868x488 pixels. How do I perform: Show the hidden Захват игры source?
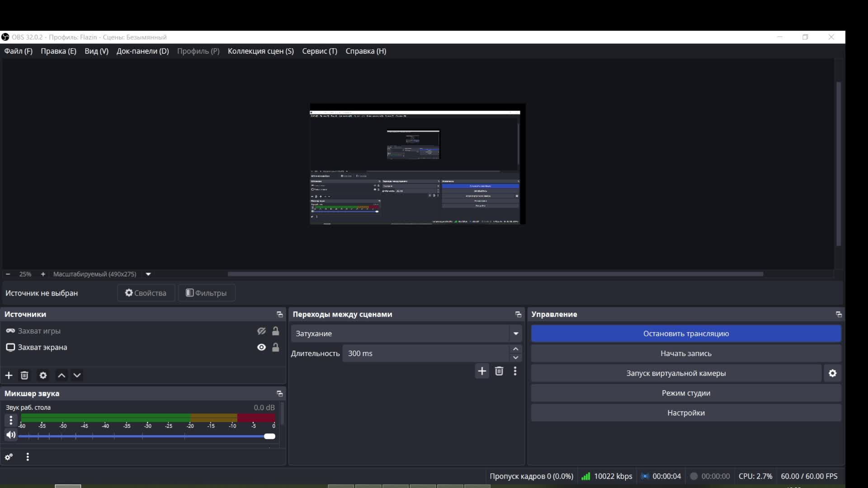click(x=261, y=331)
